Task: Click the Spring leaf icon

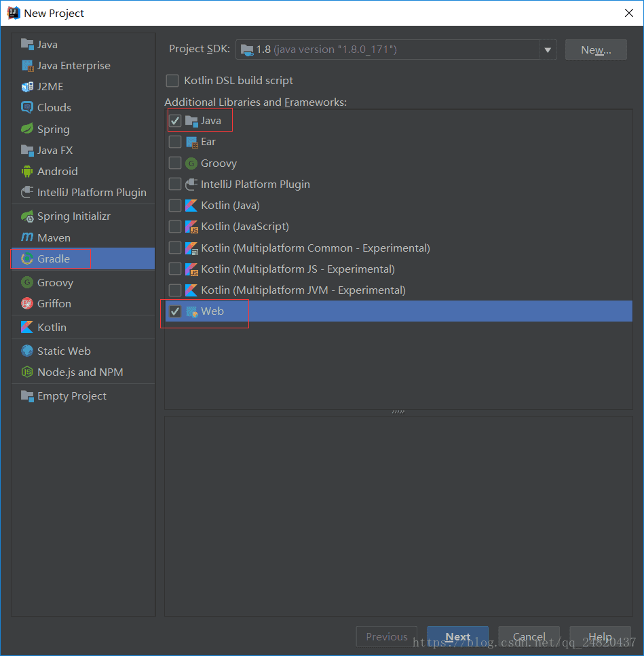Action: pos(27,129)
